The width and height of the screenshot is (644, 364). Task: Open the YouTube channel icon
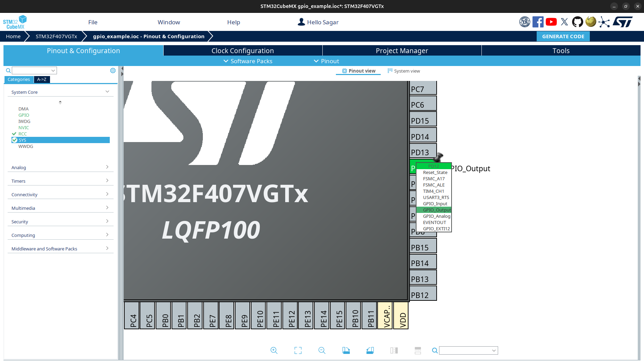click(x=551, y=22)
